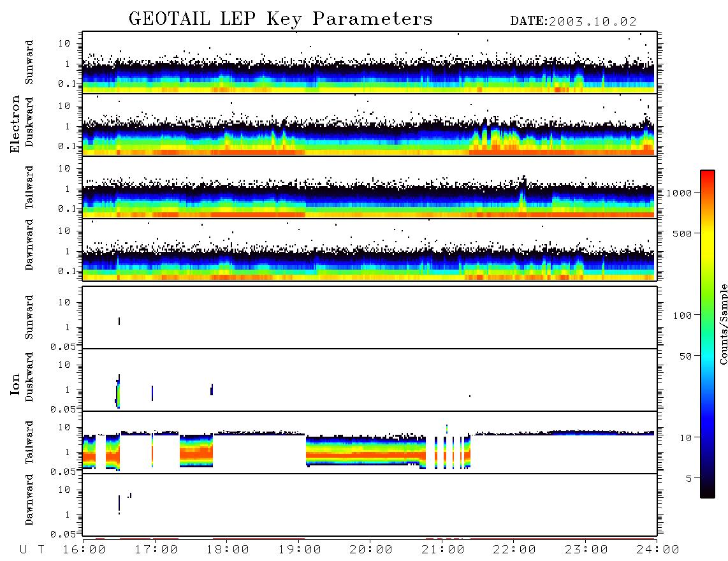Image resolution: width=728 pixels, height=561 pixels.
Task: Click the 23:00 time tick label
Action: (586, 550)
